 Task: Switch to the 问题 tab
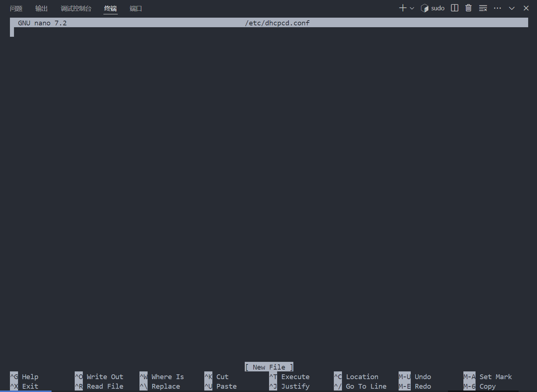click(16, 8)
